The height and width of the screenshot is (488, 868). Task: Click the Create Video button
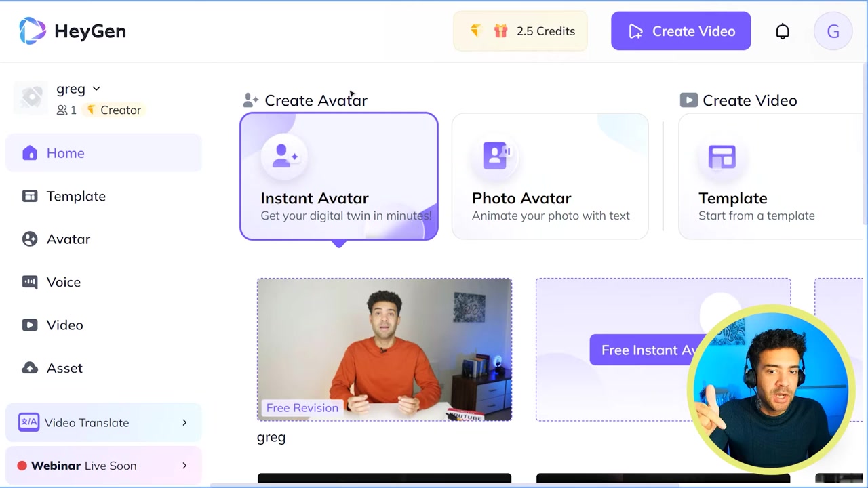click(681, 31)
